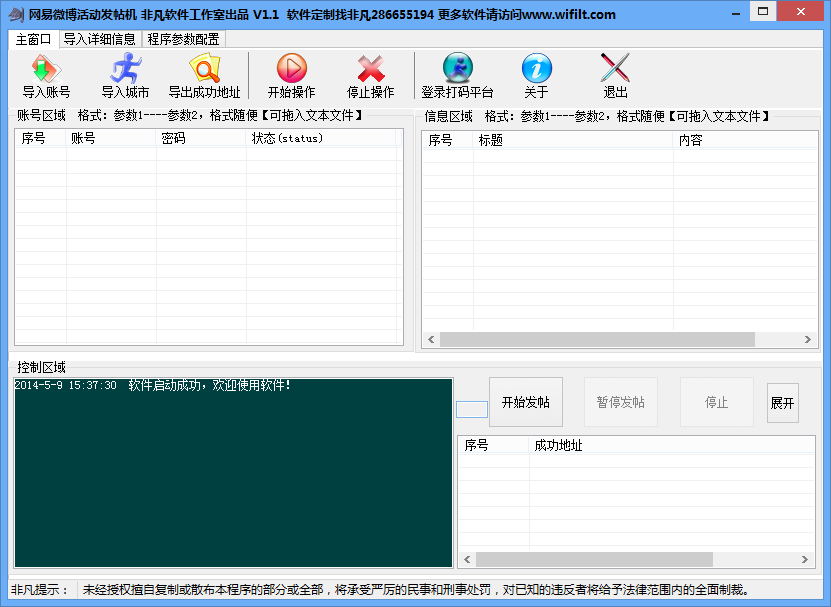Click the dark green log output area

pyautogui.click(x=233, y=472)
